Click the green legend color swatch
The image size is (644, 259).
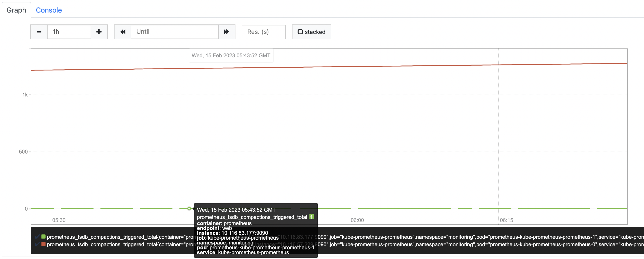pyautogui.click(x=43, y=237)
